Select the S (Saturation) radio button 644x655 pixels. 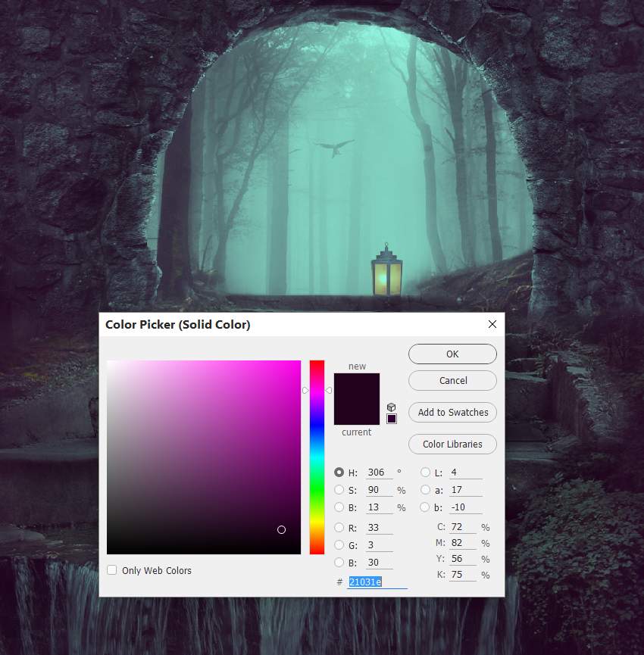coord(339,489)
